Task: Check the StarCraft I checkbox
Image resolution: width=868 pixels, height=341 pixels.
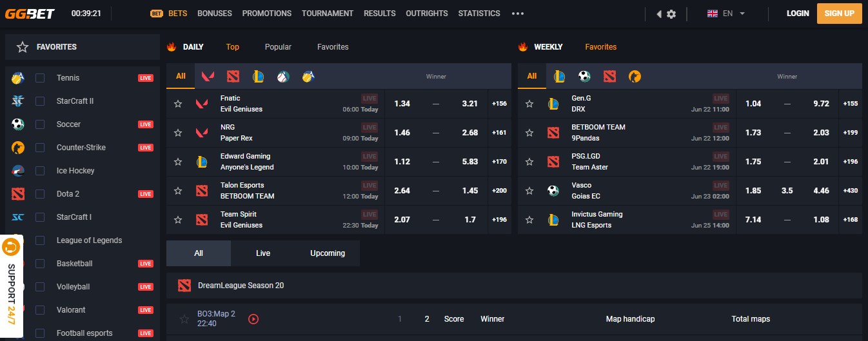Action: [x=40, y=217]
